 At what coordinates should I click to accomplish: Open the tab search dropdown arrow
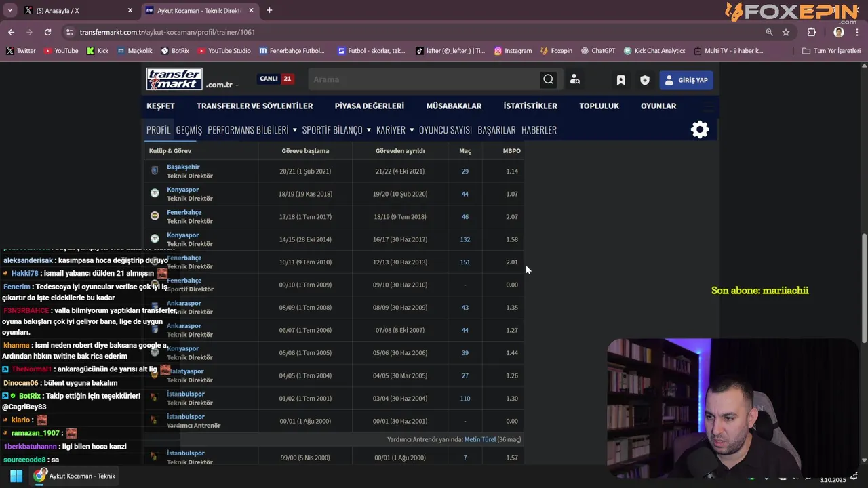coord(9,10)
